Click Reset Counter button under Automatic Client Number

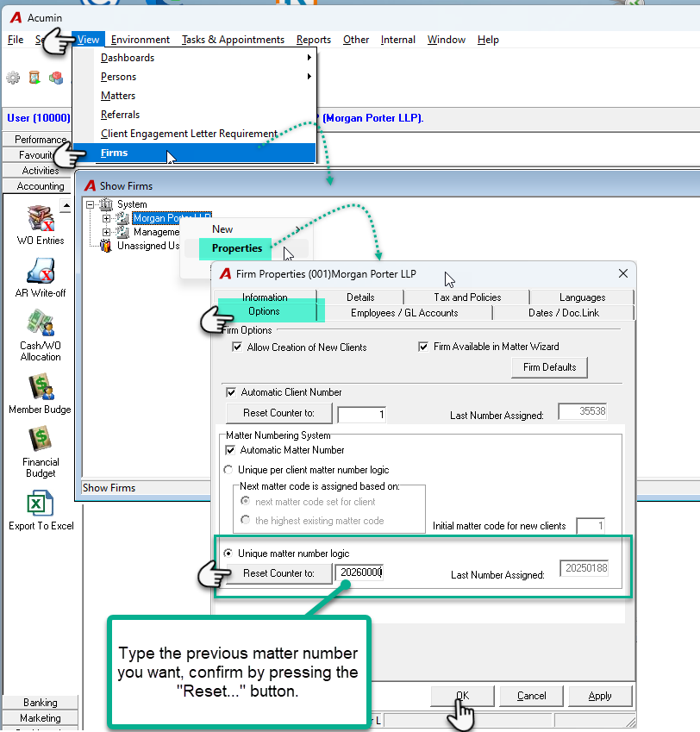[x=278, y=413]
